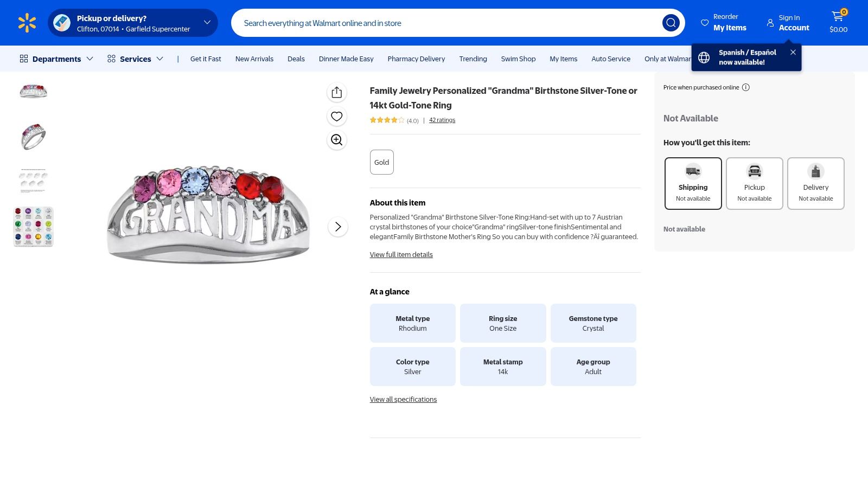The image size is (868, 488).
Task: Select the Shipping fulfillment option
Action: 693,183
